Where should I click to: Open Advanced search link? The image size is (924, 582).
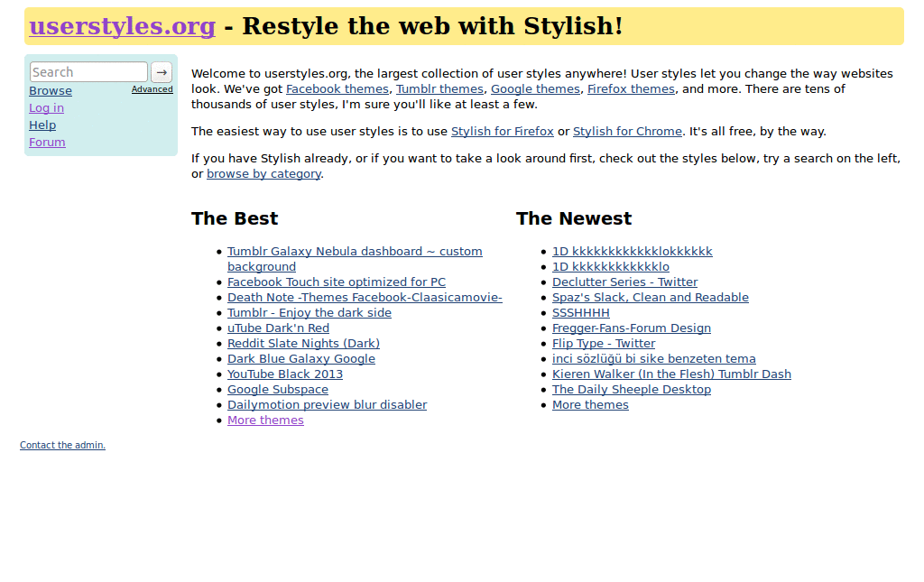(x=152, y=89)
